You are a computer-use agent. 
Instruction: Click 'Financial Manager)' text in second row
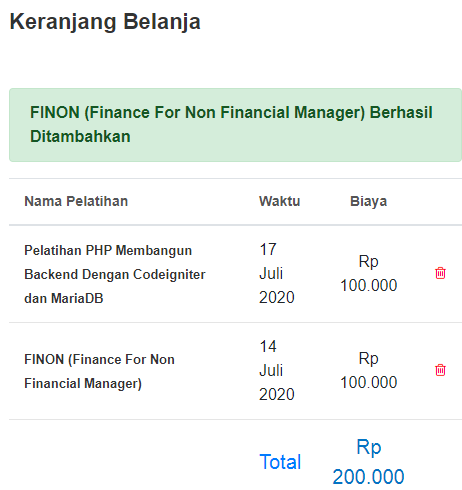click(83, 383)
